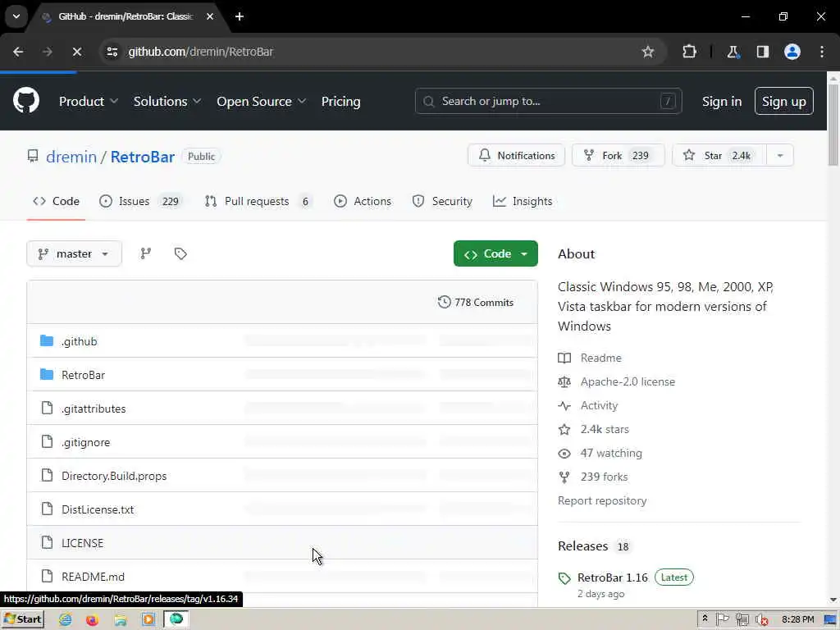The height and width of the screenshot is (630, 840).
Task: Click the browser forward arrow
Action: coord(48,52)
